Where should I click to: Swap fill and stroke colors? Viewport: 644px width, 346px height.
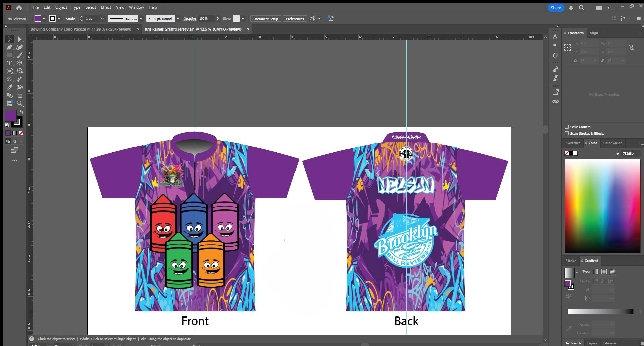(x=21, y=112)
